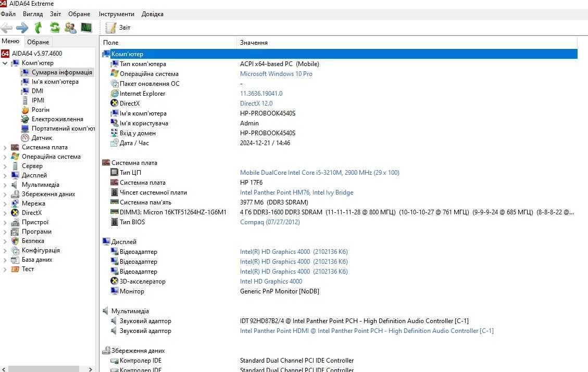Screen dimensions: 588x372
Task: Expand the Сервер tree node
Action: tap(5, 166)
